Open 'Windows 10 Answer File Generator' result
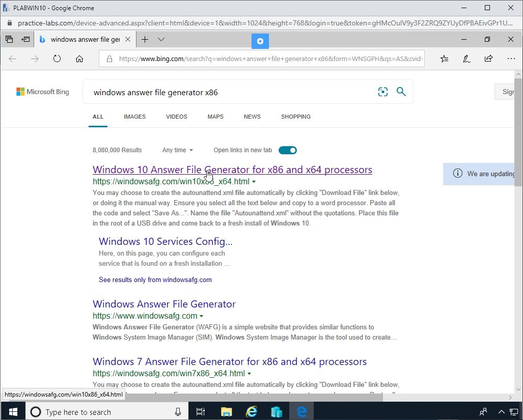Screen dimensions: 523x420 [x=233, y=170]
